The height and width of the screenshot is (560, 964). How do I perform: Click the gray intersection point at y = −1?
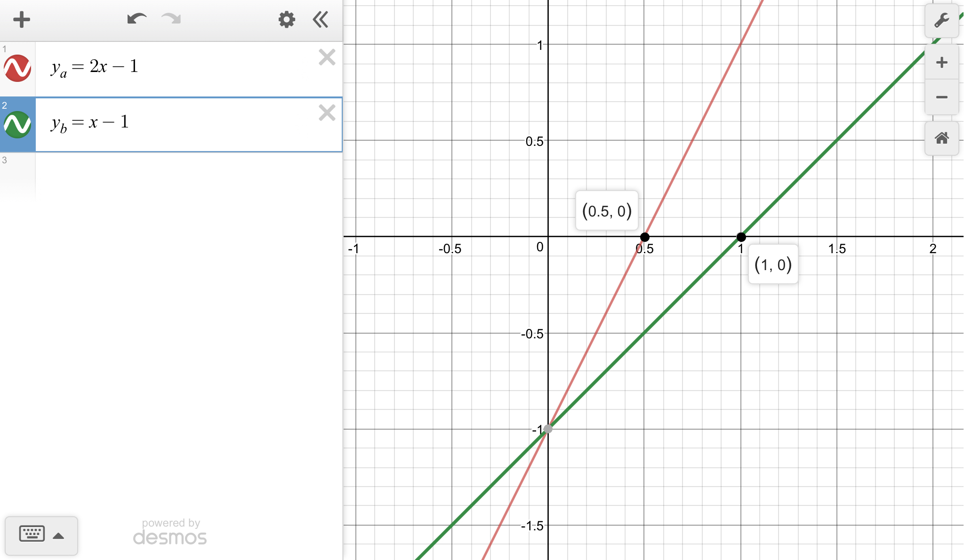click(548, 429)
